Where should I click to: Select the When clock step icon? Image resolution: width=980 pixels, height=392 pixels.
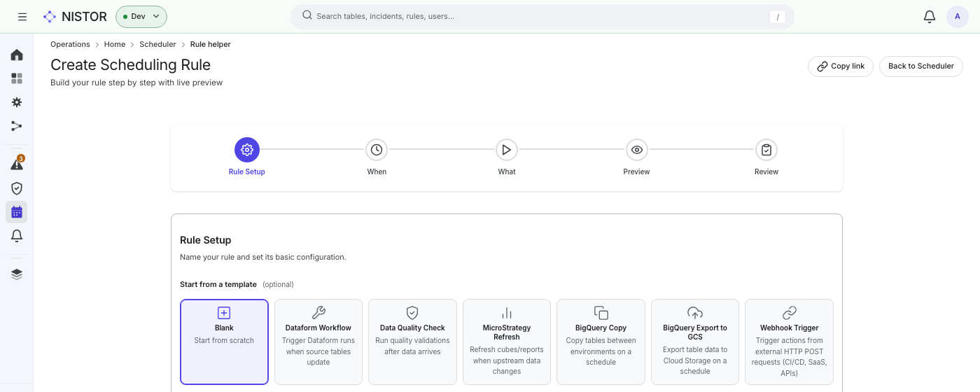[x=377, y=150]
